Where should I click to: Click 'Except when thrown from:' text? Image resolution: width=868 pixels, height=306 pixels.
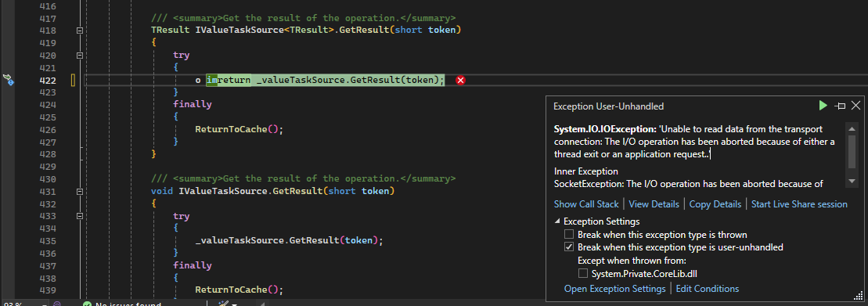point(632,261)
